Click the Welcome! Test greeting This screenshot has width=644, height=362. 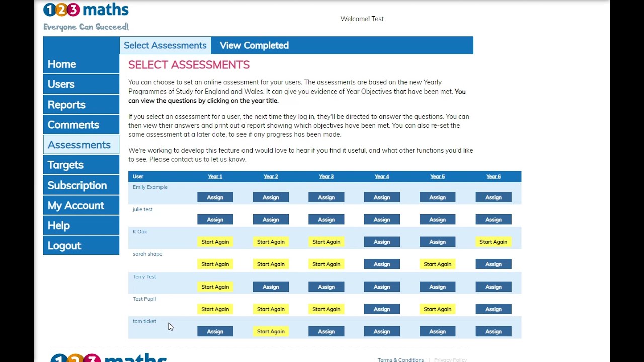pyautogui.click(x=362, y=19)
